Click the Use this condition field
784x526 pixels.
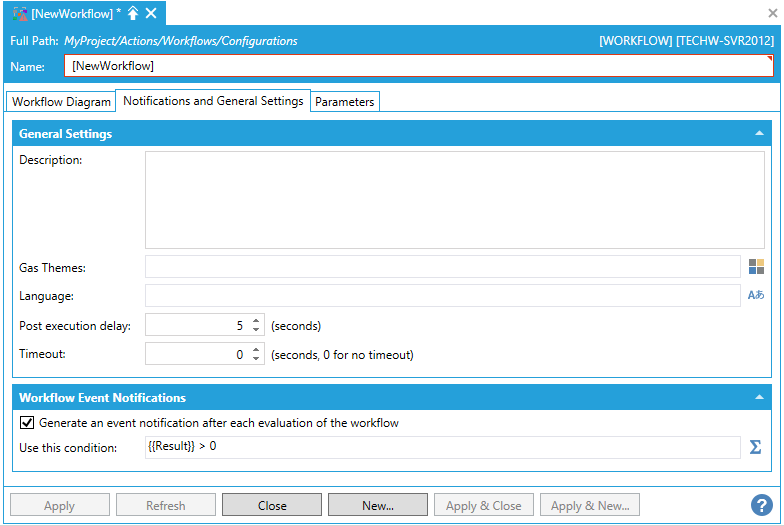pos(442,447)
